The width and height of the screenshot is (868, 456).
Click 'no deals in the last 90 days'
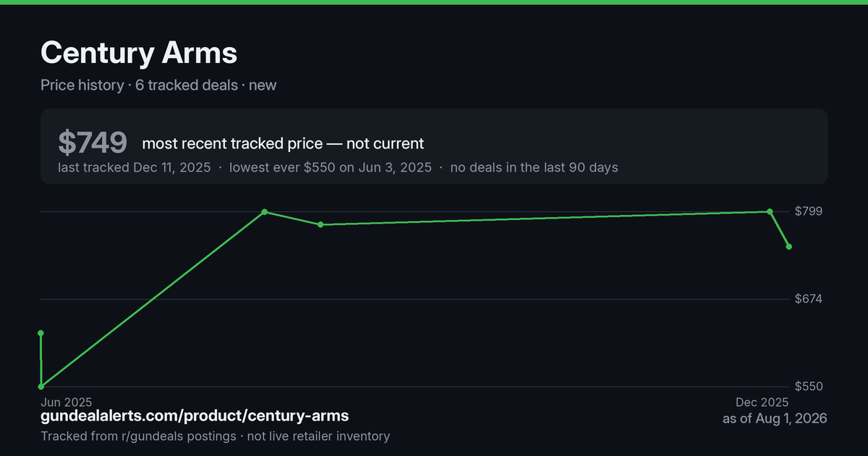(534, 167)
